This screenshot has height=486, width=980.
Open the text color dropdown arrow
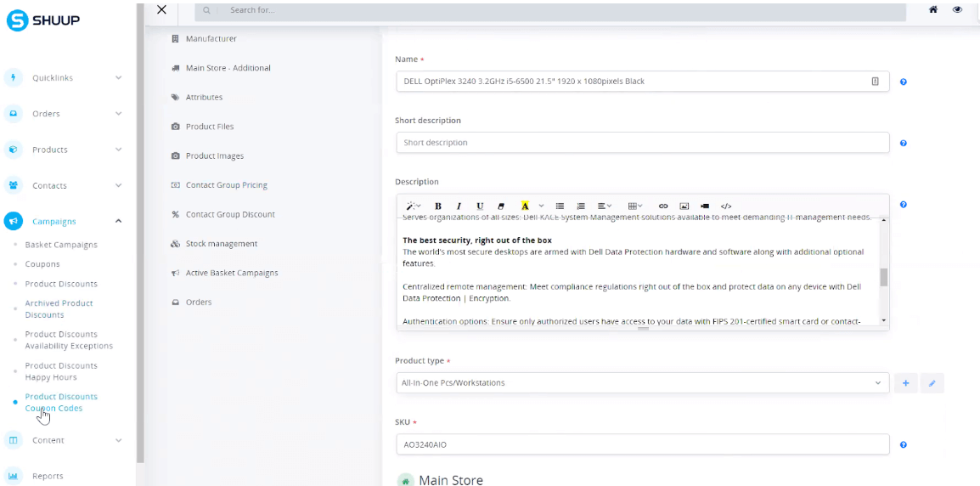pyautogui.click(x=541, y=206)
